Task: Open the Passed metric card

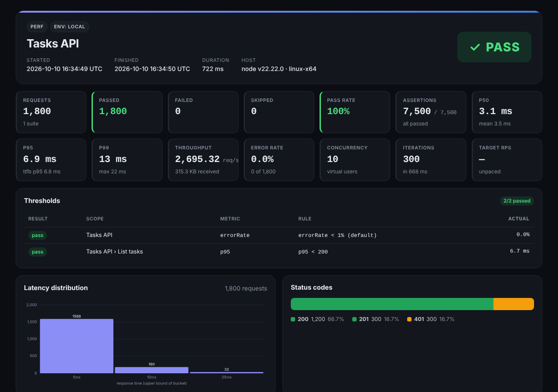Action: coord(127,112)
